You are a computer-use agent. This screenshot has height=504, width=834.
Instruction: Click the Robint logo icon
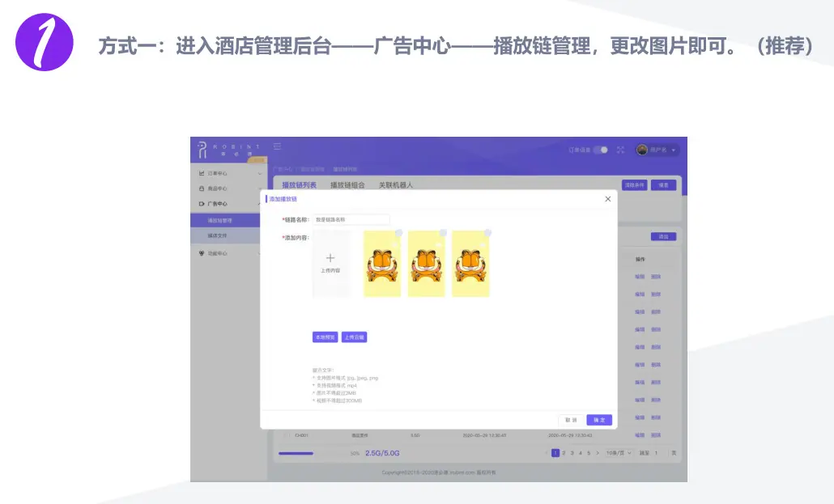point(202,150)
